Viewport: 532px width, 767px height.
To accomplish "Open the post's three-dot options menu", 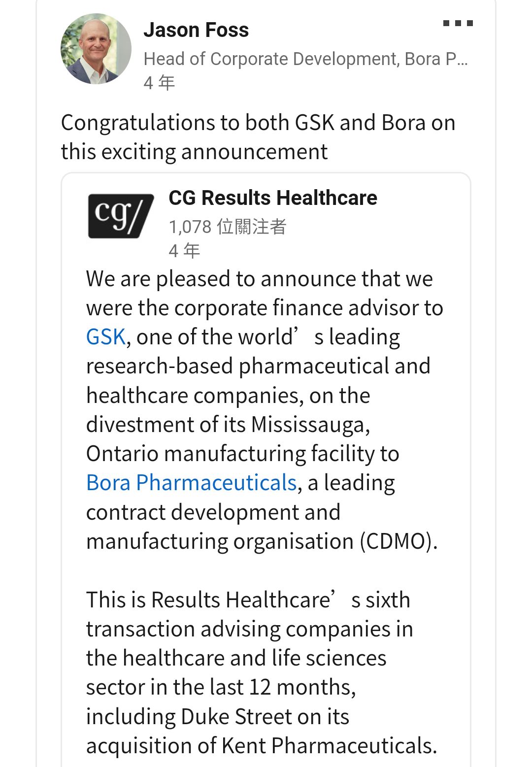I will (x=458, y=23).
